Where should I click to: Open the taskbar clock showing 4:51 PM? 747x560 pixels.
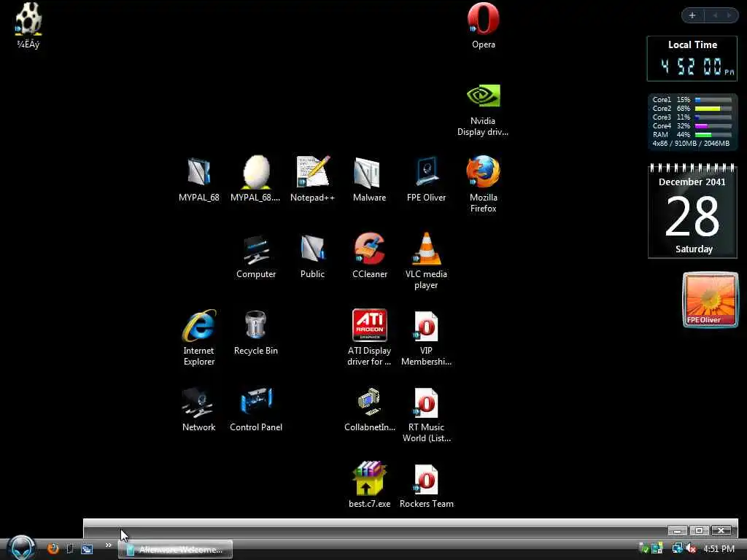tap(719, 549)
